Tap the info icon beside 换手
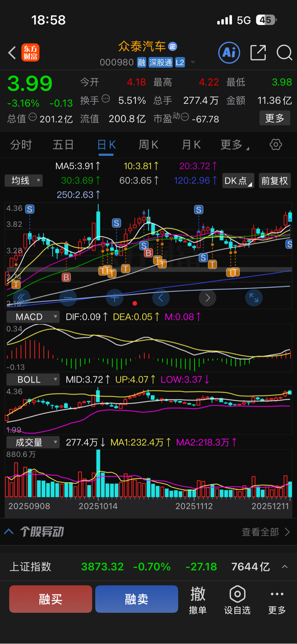Viewport: 297px width, 644px height. click(106, 99)
